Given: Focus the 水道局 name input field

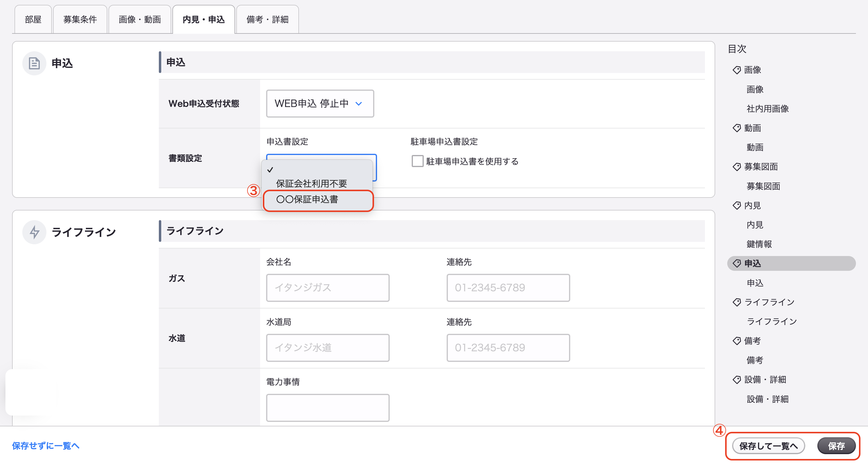Looking at the screenshot, I should [328, 348].
